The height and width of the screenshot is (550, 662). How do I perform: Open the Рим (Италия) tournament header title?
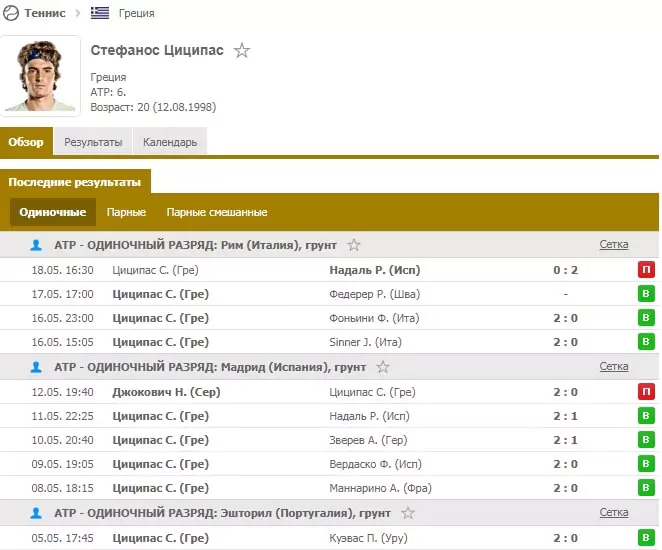point(195,245)
